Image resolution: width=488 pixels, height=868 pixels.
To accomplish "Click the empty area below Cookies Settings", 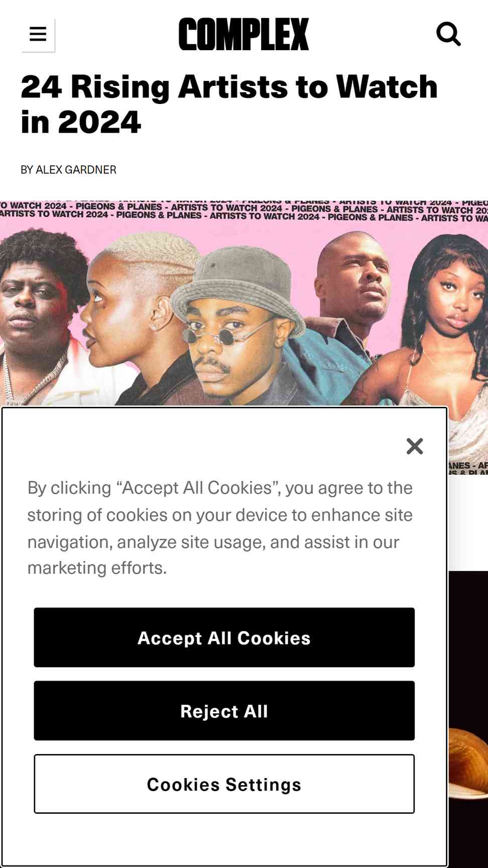I will point(224,839).
